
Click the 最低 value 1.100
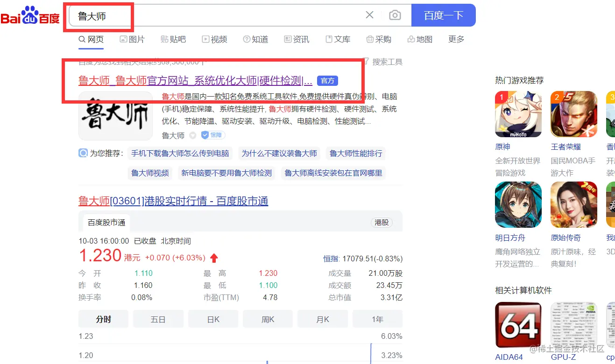[x=268, y=286]
